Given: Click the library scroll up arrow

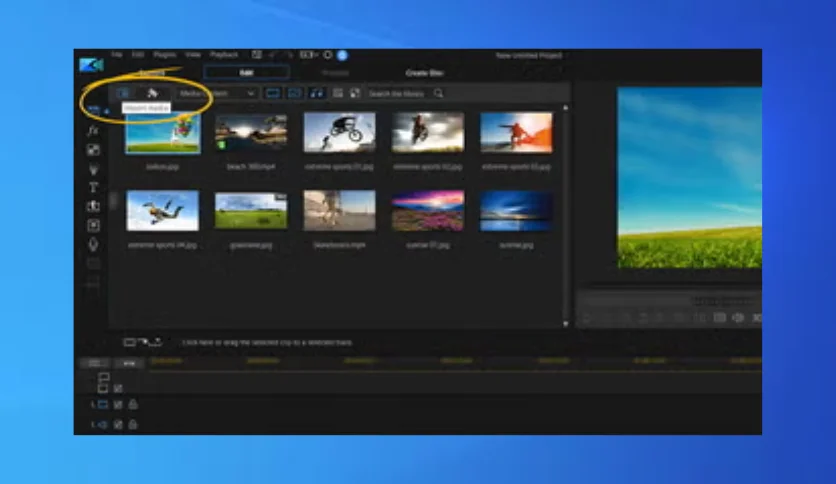Looking at the screenshot, I should click(565, 108).
